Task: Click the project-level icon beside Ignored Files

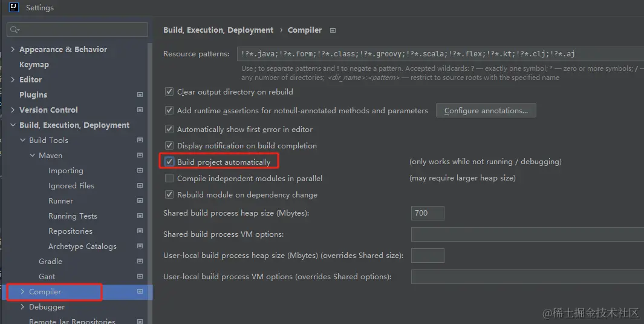Action: 140,186
